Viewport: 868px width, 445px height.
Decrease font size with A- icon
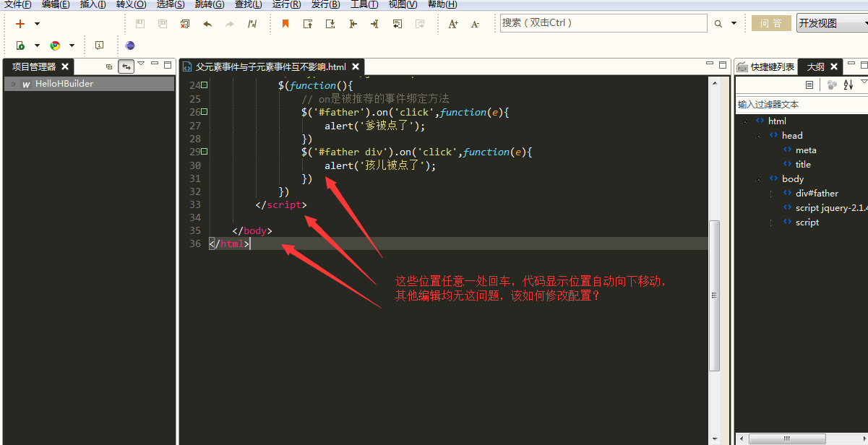475,24
